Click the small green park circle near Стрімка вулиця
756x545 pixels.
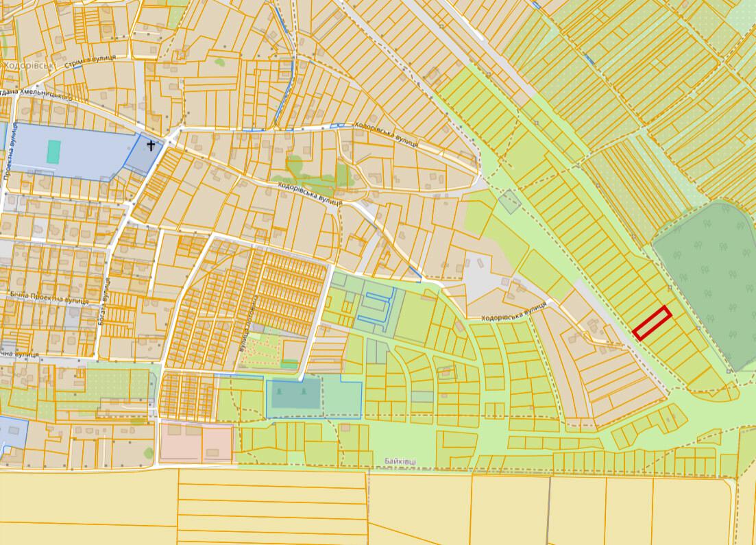(219, 62)
